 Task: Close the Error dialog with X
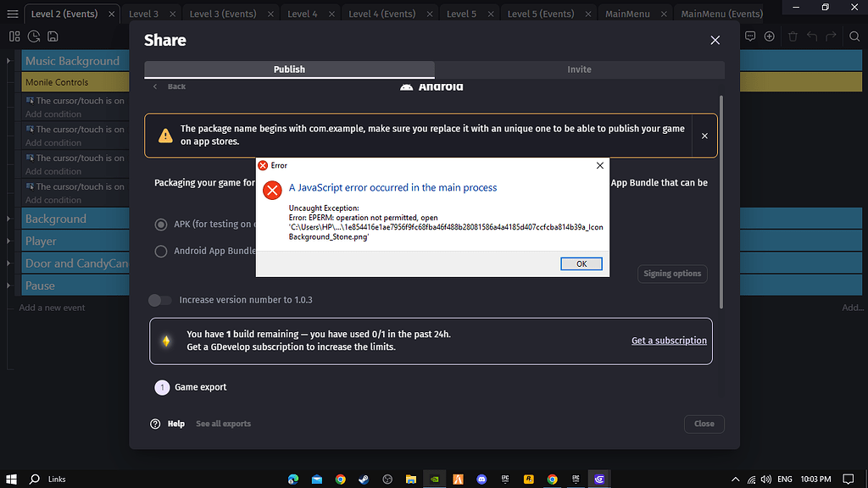(x=599, y=165)
